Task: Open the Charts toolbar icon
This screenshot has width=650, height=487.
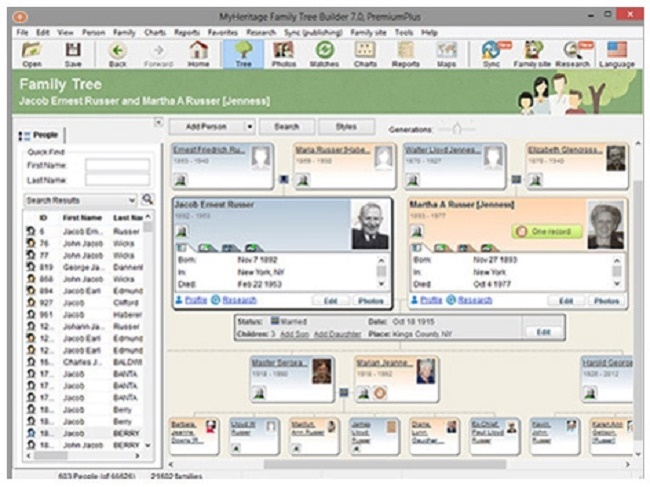Action: [365, 54]
